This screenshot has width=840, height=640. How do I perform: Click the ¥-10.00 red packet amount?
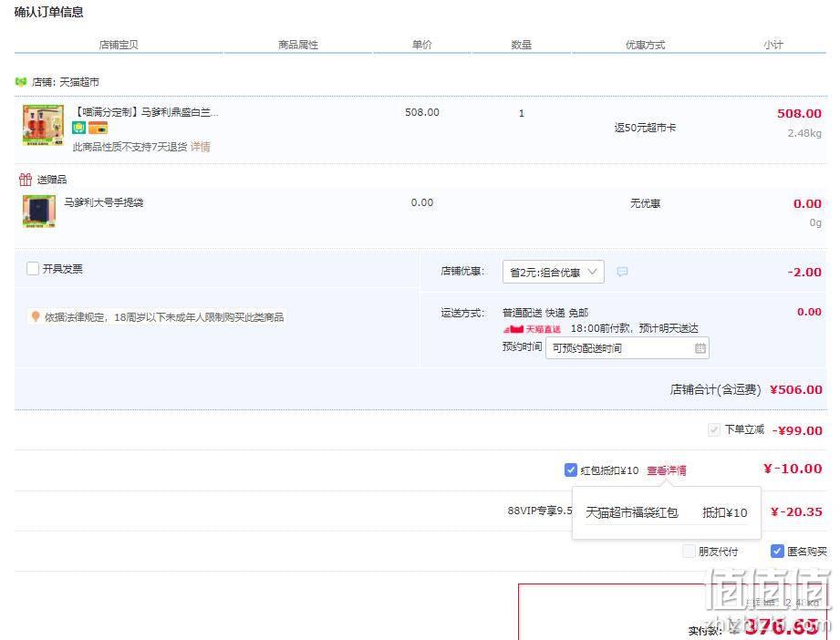793,470
